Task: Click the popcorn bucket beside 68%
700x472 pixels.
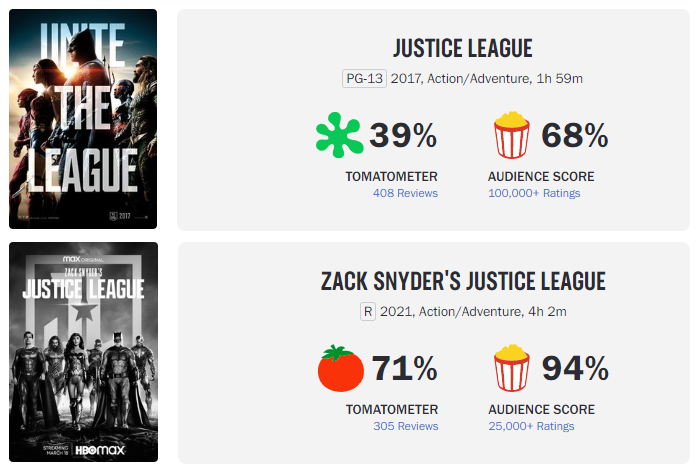Action: (x=511, y=134)
